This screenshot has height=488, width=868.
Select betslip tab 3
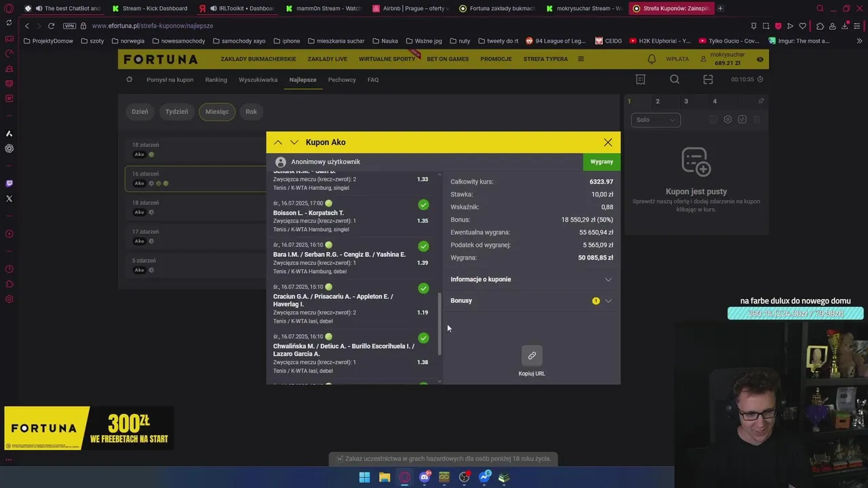tap(686, 101)
